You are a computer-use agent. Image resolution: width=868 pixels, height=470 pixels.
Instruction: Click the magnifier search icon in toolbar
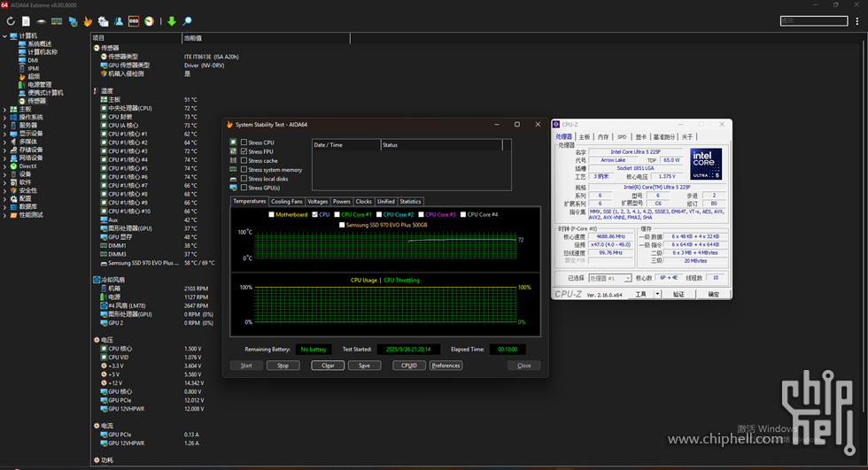(187, 21)
